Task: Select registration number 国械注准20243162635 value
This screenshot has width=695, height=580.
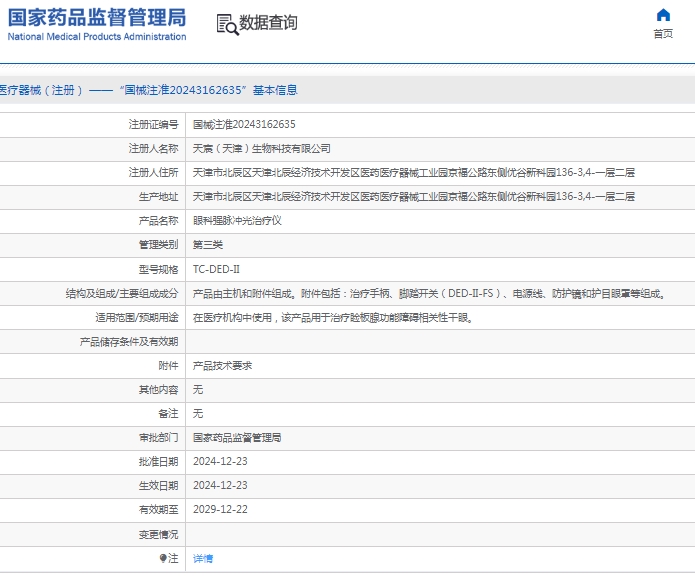Action: pos(244,125)
